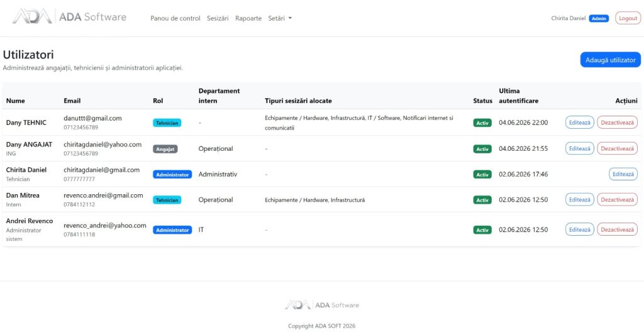Click the Activ status badge for Dany ANGAJAT
Screen dimensions: 644x335
(x=482, y=149)
